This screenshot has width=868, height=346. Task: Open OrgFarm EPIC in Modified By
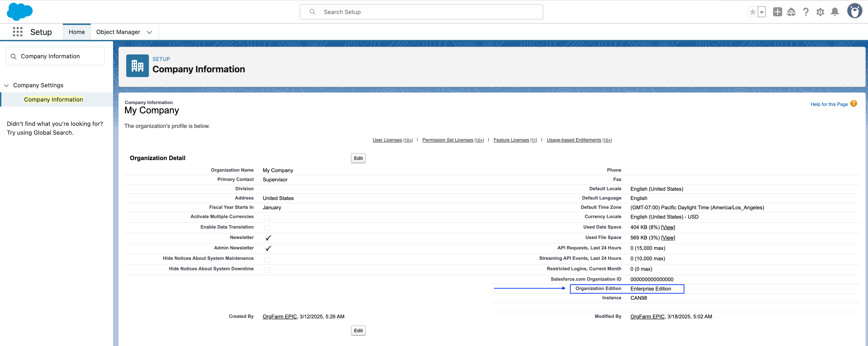tap(647, 317)
